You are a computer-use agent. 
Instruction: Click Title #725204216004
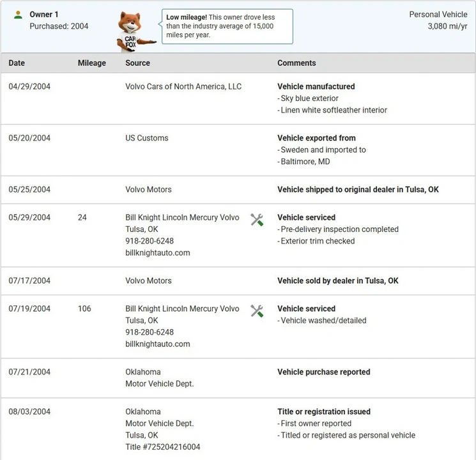click(x=163, y=447)
